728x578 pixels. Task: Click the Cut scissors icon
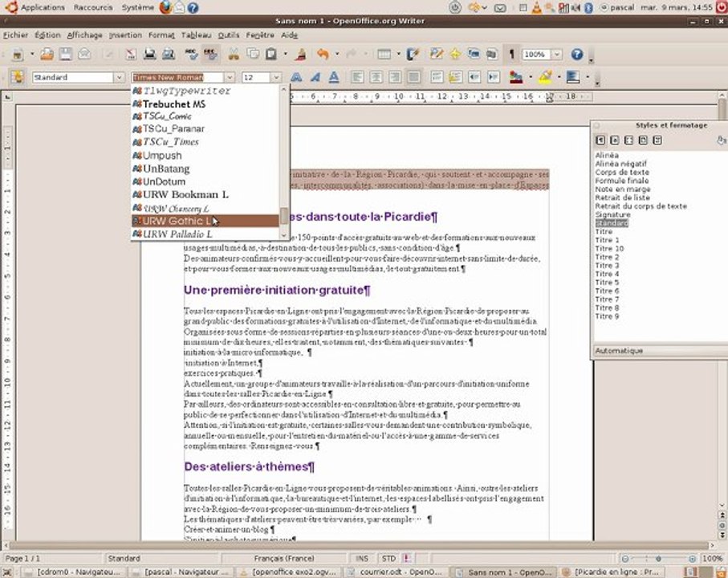[234, 55]
